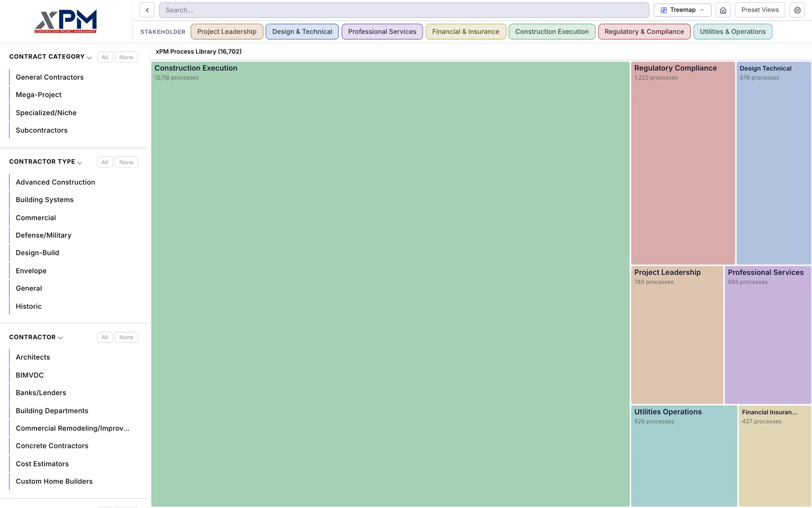Click the xPM logo
Image resolution: width=812 pixels, height=508 pixels.
point(65,21)
